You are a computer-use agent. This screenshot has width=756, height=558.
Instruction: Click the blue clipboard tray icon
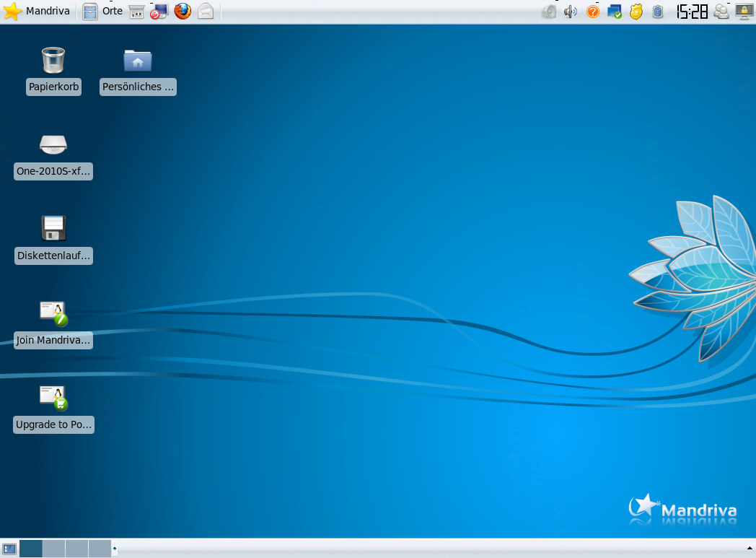tap(657, 12)
